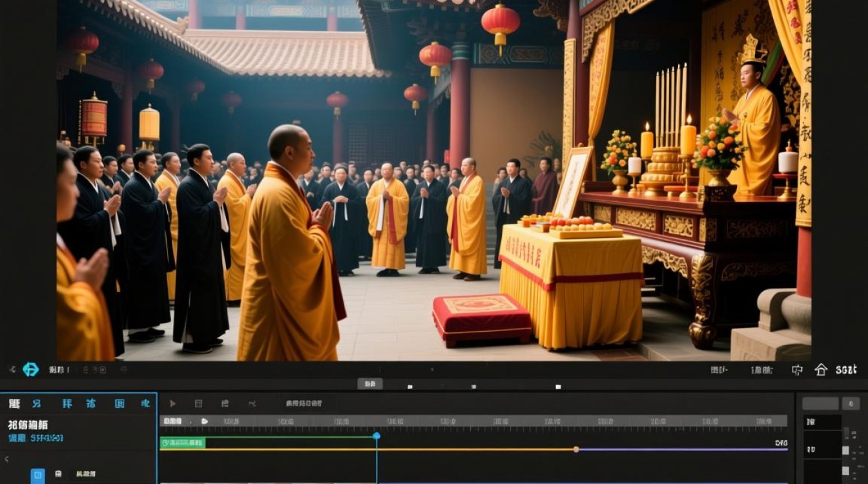868x484 pixels.
Task: Click the blue subtitle text under the panel title
Action: pos(36,438)
